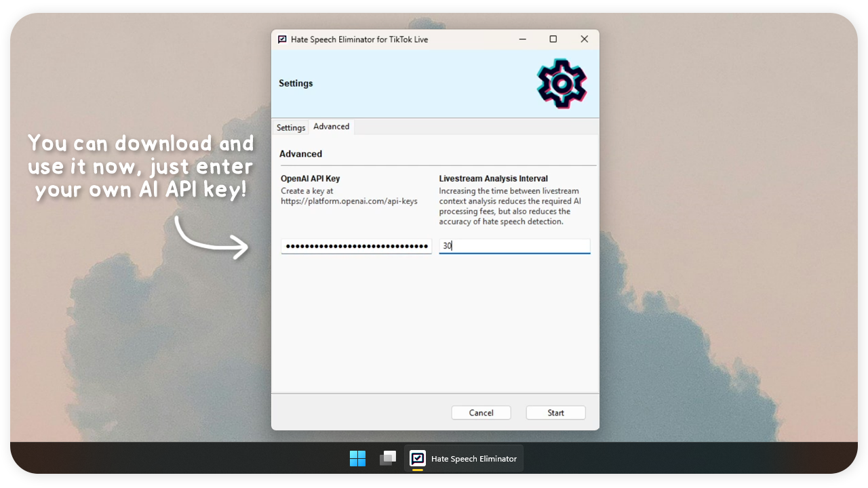The height and width of the screenshot is (488, 868).
Task: Maximize the Hate Speech Eliminator window
Action: tap(553, 39)
